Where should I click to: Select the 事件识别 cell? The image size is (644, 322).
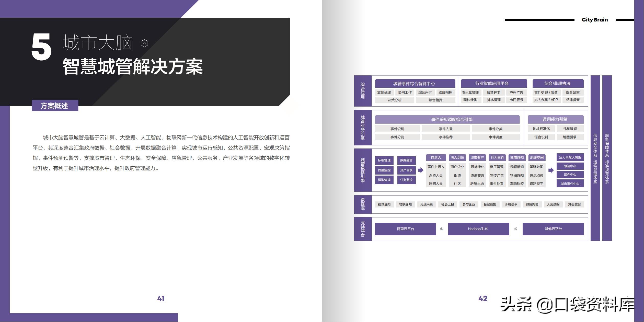pos(397,129)
